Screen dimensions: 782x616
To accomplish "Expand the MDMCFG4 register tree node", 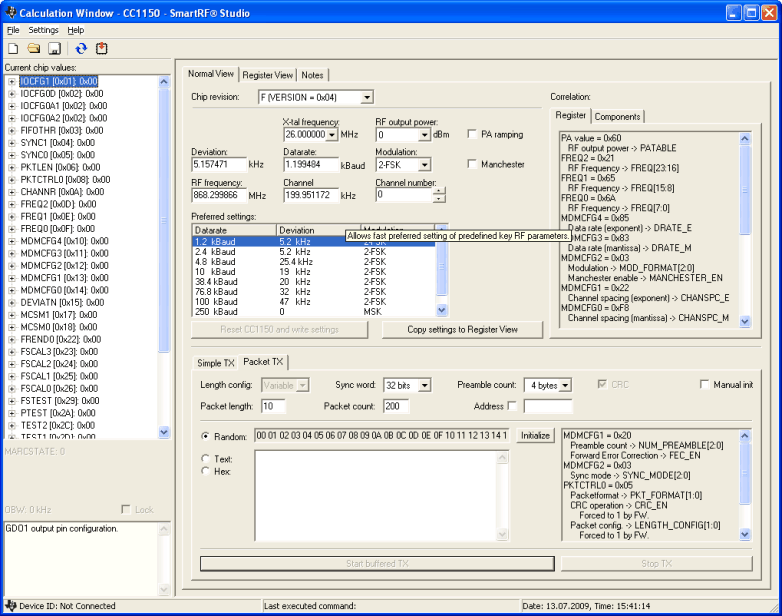I will click(11, 241).
